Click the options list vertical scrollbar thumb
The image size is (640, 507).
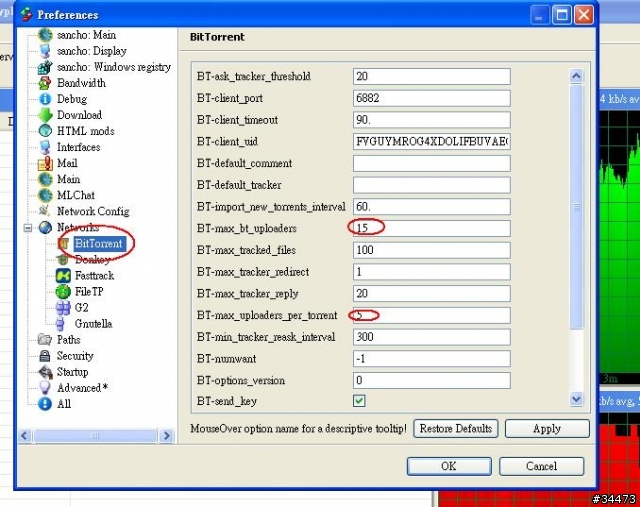pyautogui.click(x=576, y=207)
